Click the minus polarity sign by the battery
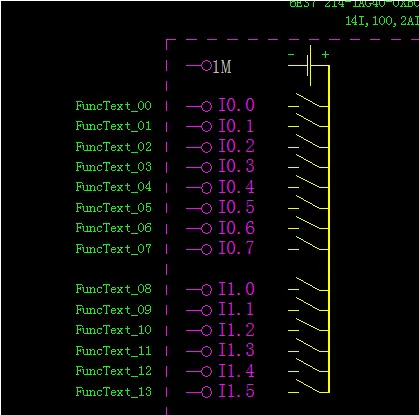419x415 pixels. (x=291, y=54)
